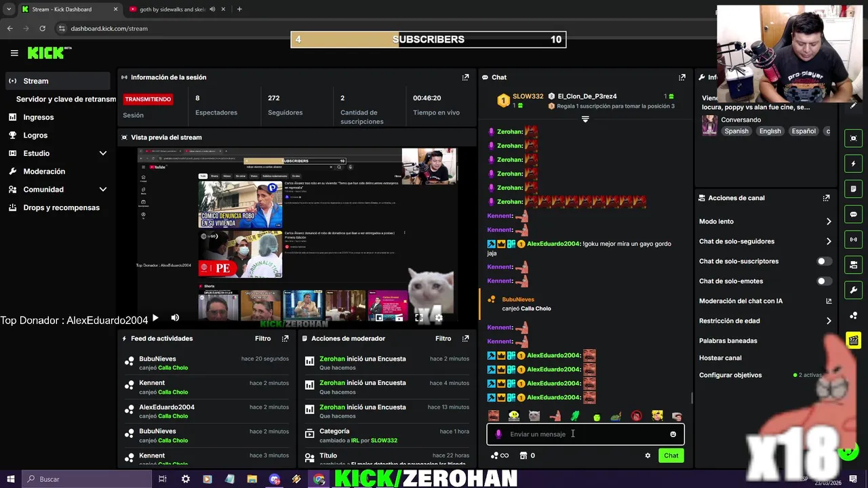
Task: Click the yellow clapperboard clip icon
Action: pyautogui.click(x=853, y=340)
